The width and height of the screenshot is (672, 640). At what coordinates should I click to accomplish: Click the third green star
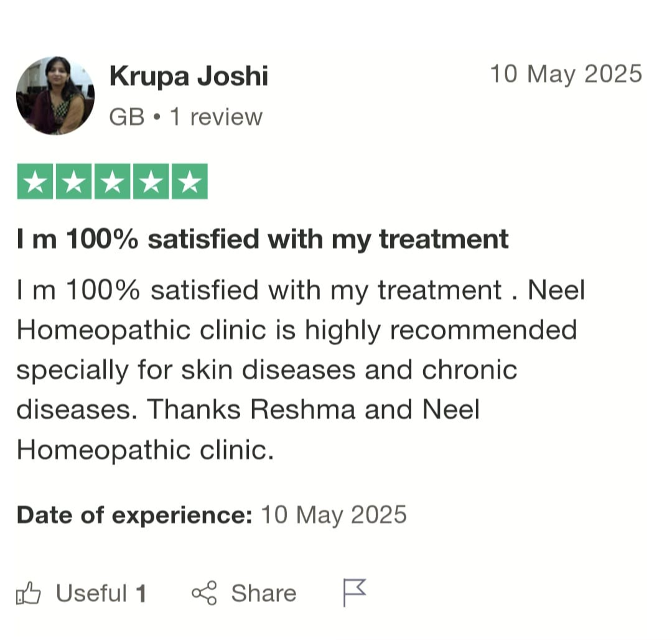[x=113, y=182]
